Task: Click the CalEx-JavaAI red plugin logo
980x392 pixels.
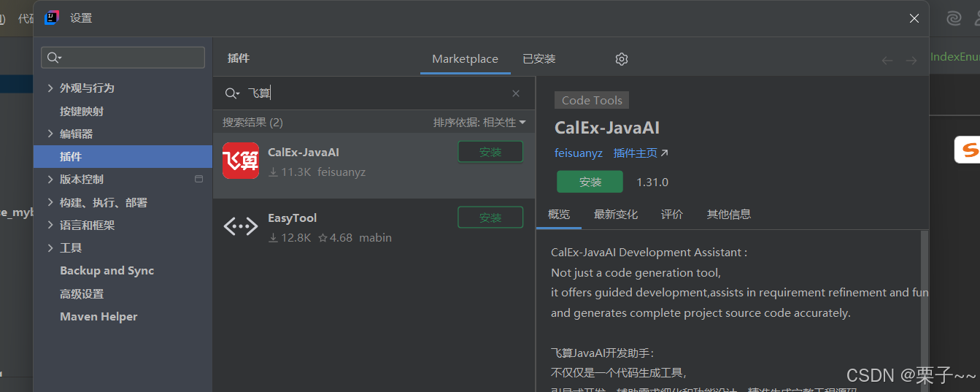Action: (241, 161)
